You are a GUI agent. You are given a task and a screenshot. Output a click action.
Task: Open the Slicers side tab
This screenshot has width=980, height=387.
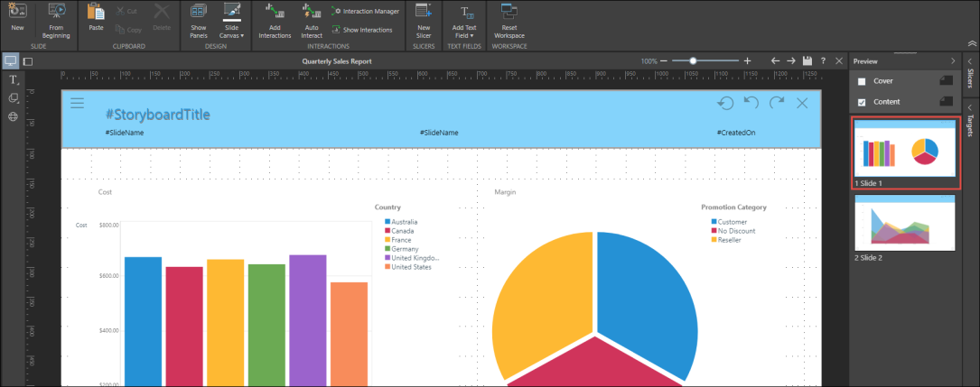(x=969, y=79)
